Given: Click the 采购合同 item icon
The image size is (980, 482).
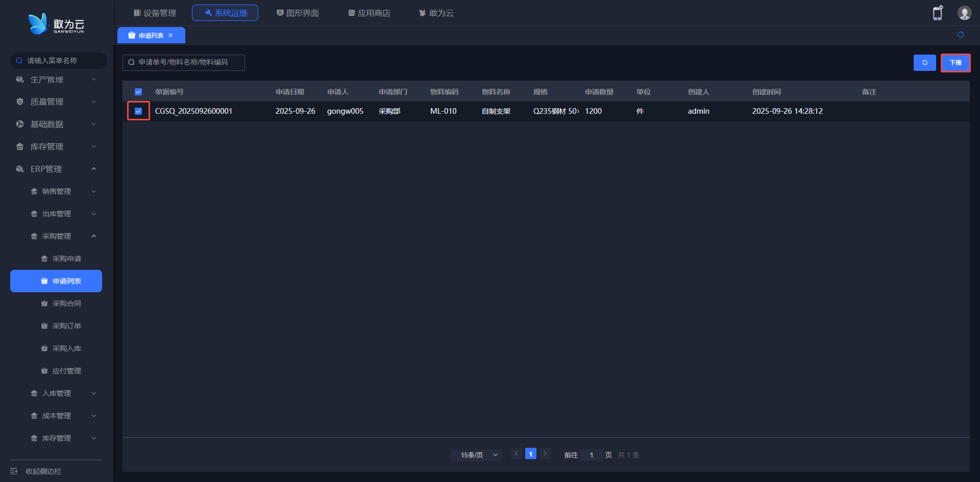Looking at the screenshot, I should pyautogui.click(x=44, y=303).
